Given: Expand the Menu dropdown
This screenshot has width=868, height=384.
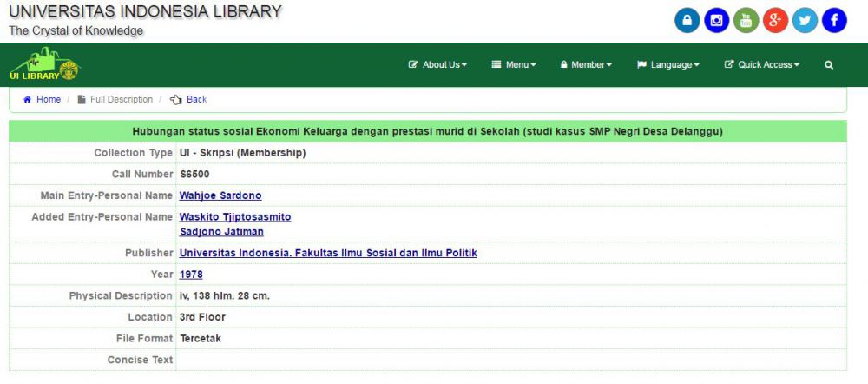Looking at the screenshot, I should pyautogui.click(x=514, y=65).
